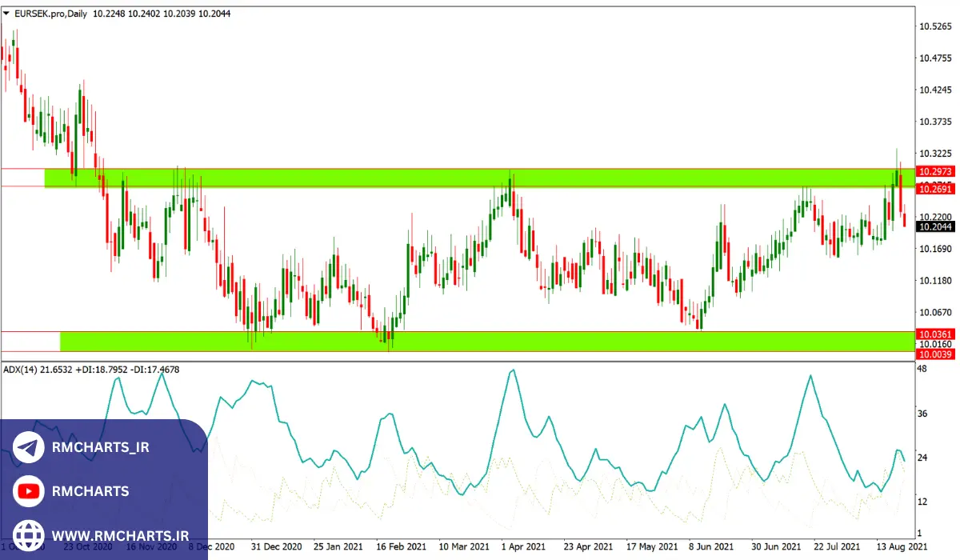960x560 pixels.
Task: Select the upper green resistance zone
Action: [480, 178]
